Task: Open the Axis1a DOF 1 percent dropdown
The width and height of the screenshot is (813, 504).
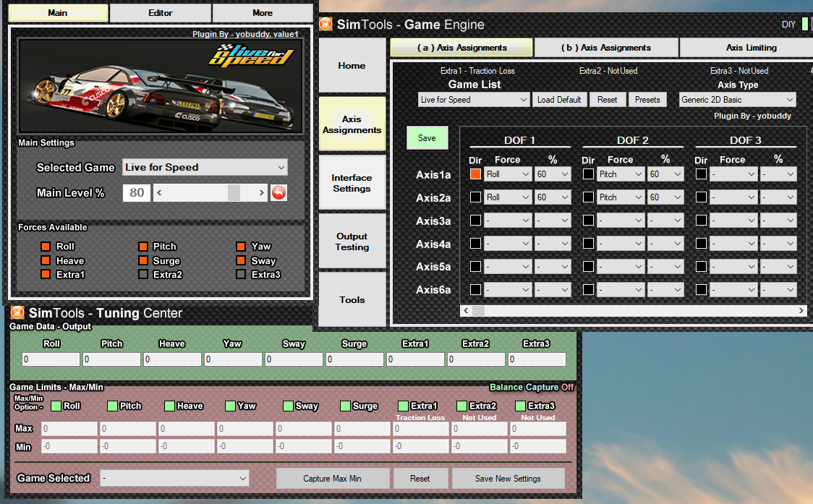Action: coord(553,174)
